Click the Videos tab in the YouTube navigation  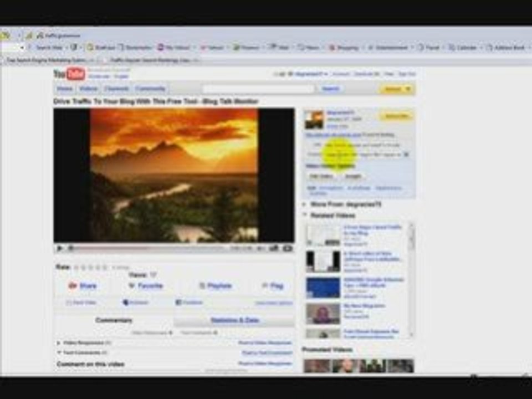(x=88, y=89)
